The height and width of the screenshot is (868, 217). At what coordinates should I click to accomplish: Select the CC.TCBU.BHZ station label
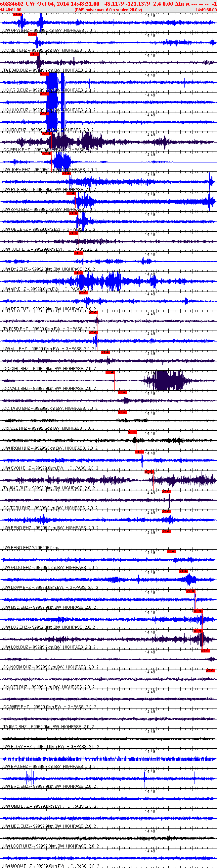coord(51,508)
